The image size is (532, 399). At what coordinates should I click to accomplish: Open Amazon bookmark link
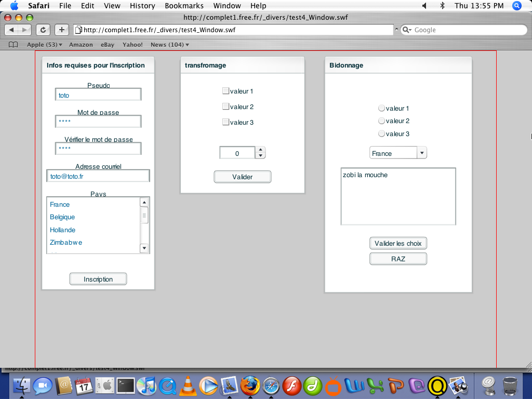[x=81, y=45]
